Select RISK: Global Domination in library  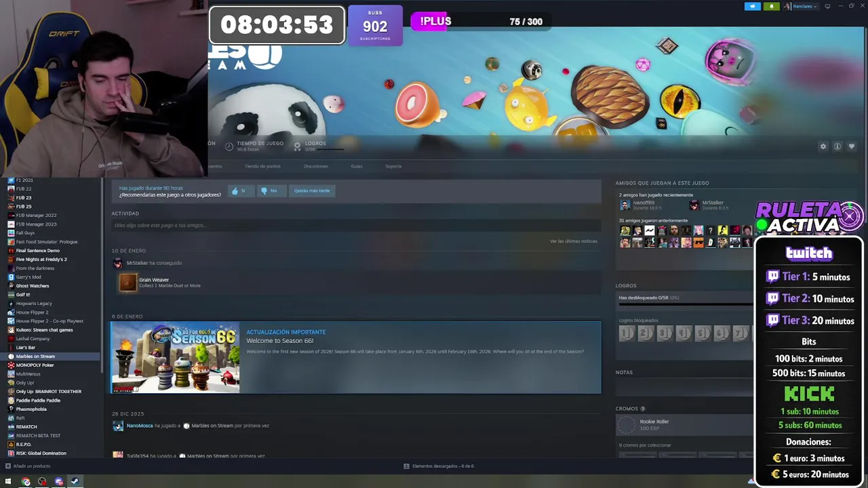tap(41, 453)
